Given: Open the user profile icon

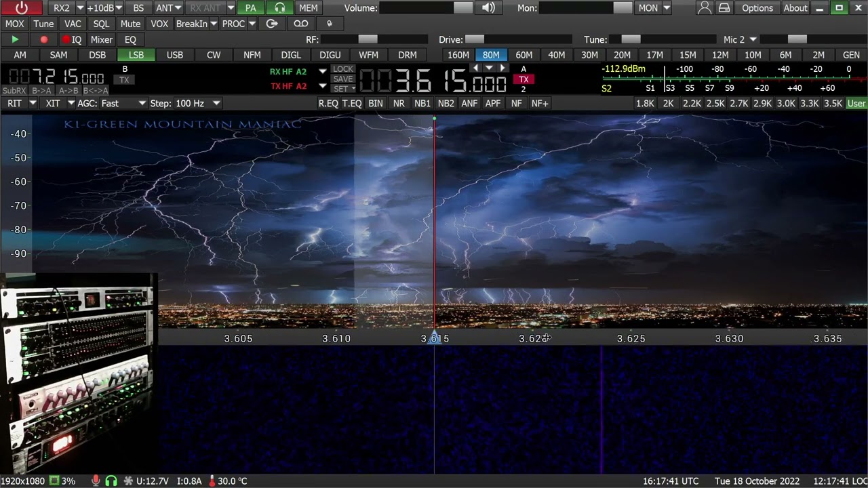Looking at the screenshot, I should (705, 8).
